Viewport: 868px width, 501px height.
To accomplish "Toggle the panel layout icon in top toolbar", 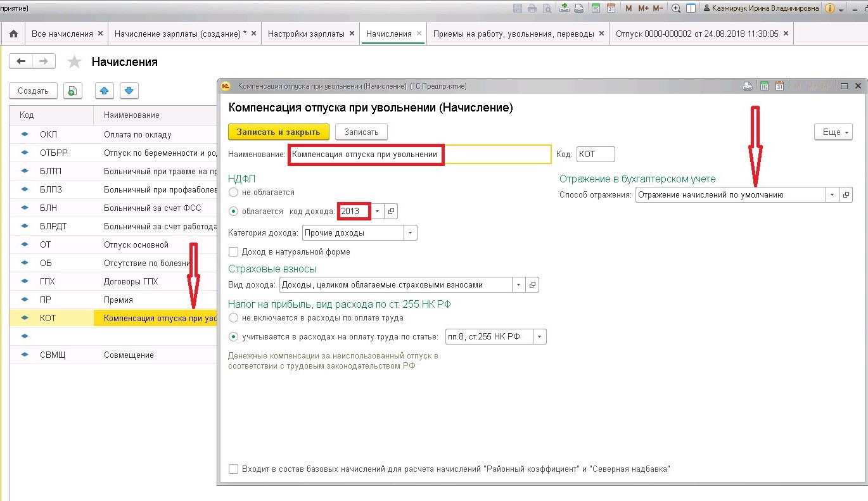I will pyautogui.click(x=691, y=8).
